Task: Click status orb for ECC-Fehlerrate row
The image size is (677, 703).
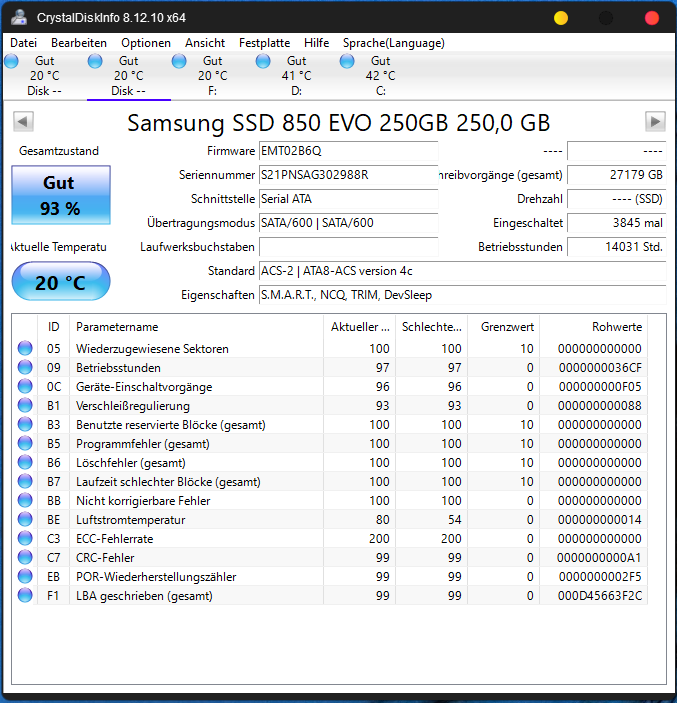Action: tap(25, 538)
